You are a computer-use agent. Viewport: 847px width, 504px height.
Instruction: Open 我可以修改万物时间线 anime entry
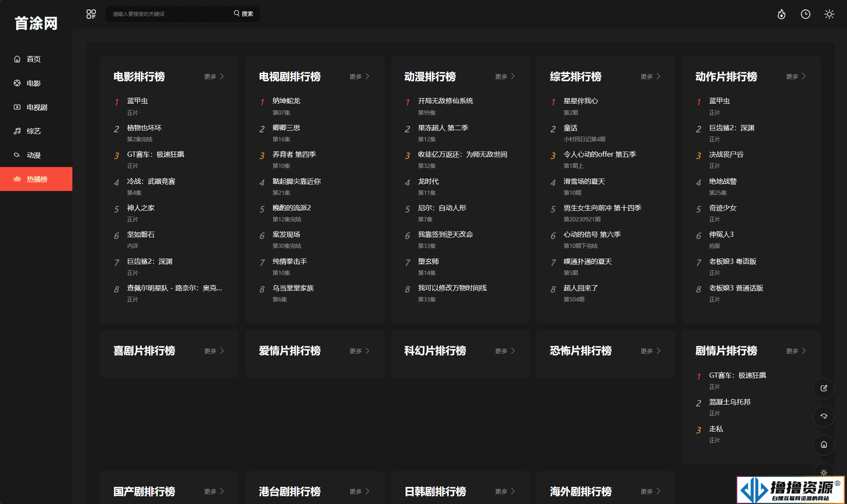click(452, 288)
